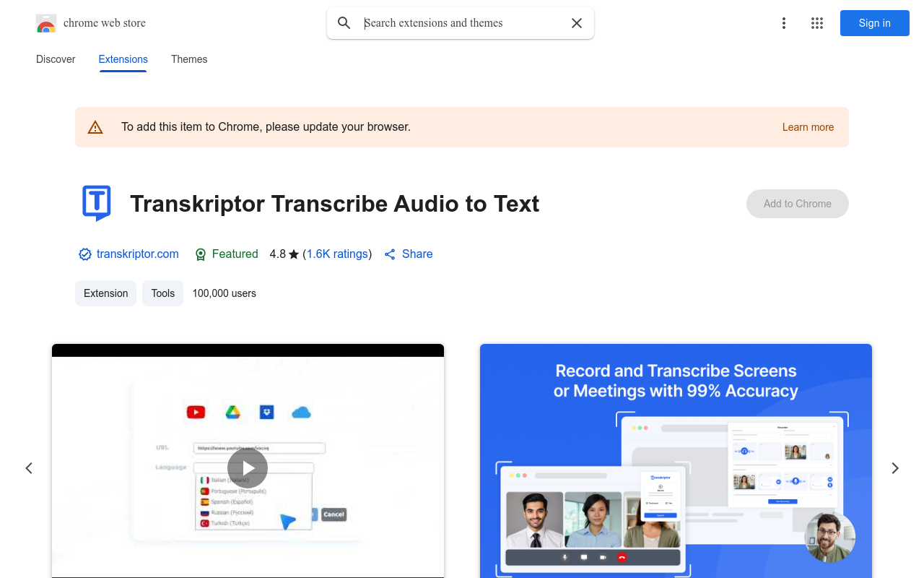Image resolution: width=924 pixels, height=578 pixels.
Task: Click the Extension category chip
Action: (105, 293)
